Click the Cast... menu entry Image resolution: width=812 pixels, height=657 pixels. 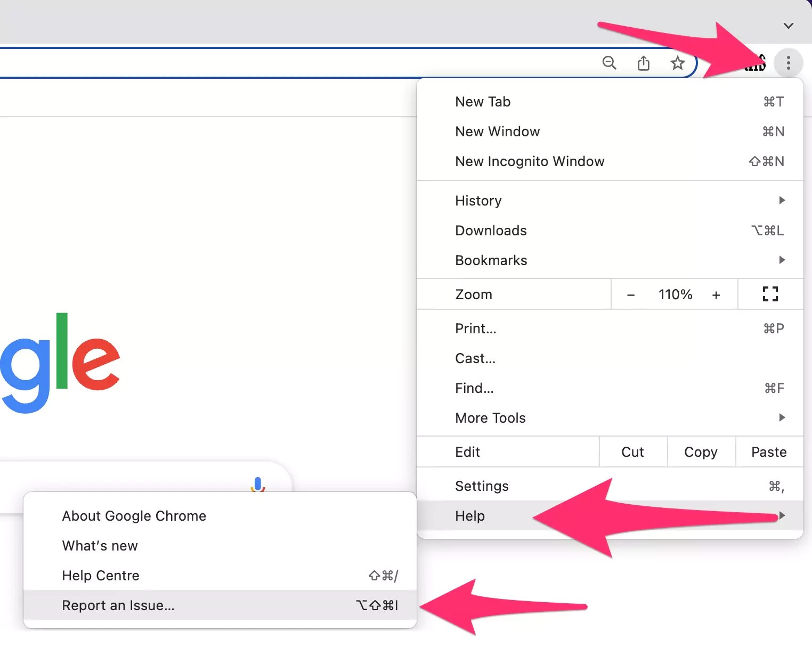click(475, 358)
